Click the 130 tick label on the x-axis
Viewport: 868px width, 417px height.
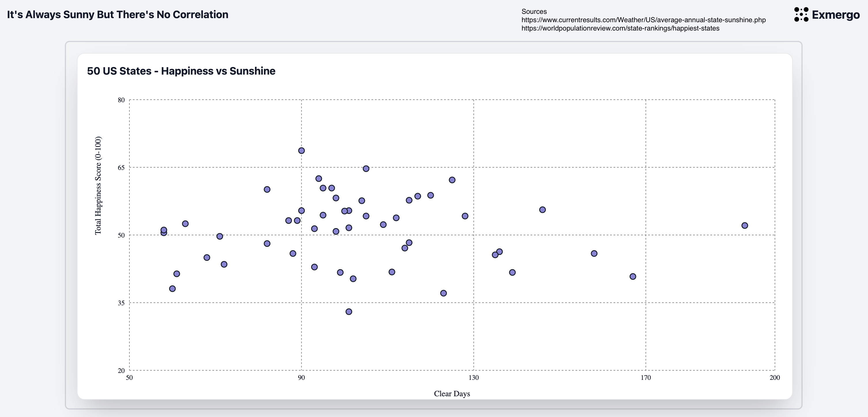click(x=473, y=378)
